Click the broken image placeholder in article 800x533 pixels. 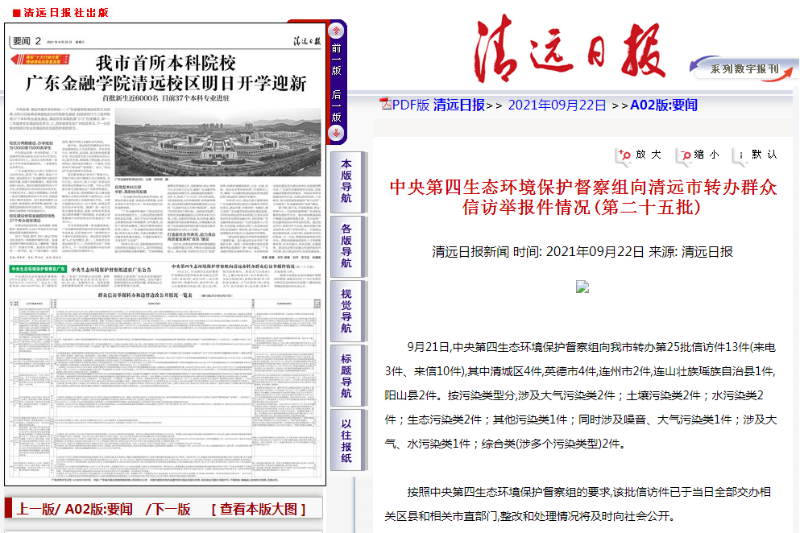pos(583,287)
